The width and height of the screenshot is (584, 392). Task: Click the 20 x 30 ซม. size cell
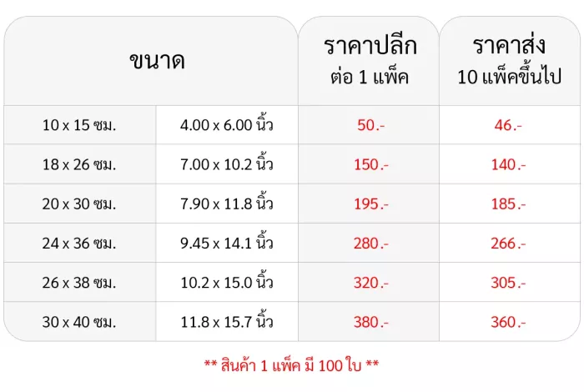[x=79, y=204]
